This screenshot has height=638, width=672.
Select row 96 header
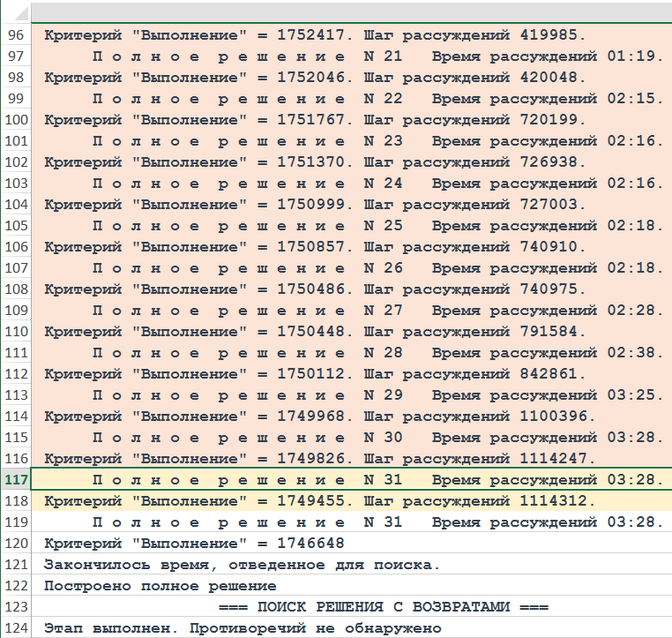(15, 35)
